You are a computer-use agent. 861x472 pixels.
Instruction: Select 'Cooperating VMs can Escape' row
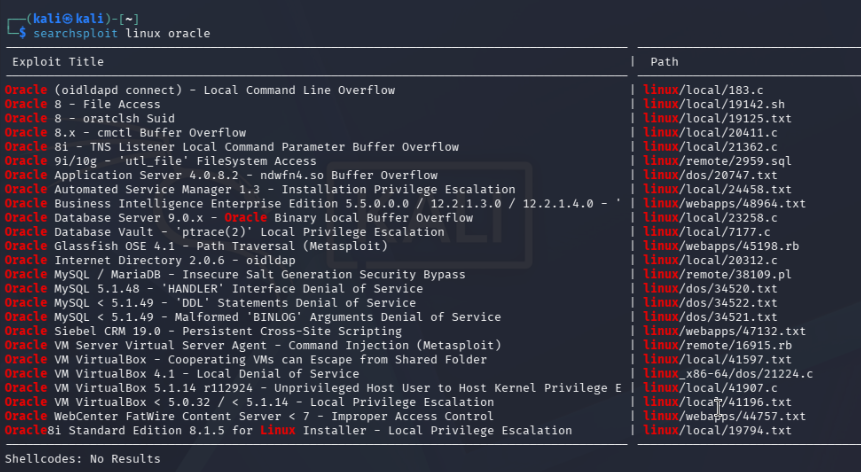(246, 360)
